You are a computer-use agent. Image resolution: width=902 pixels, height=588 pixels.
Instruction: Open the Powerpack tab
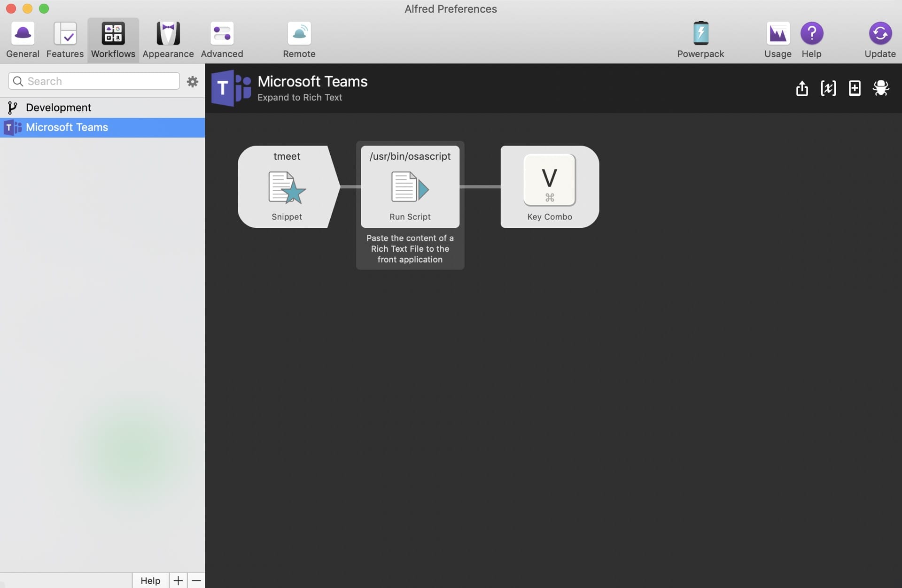700,40
